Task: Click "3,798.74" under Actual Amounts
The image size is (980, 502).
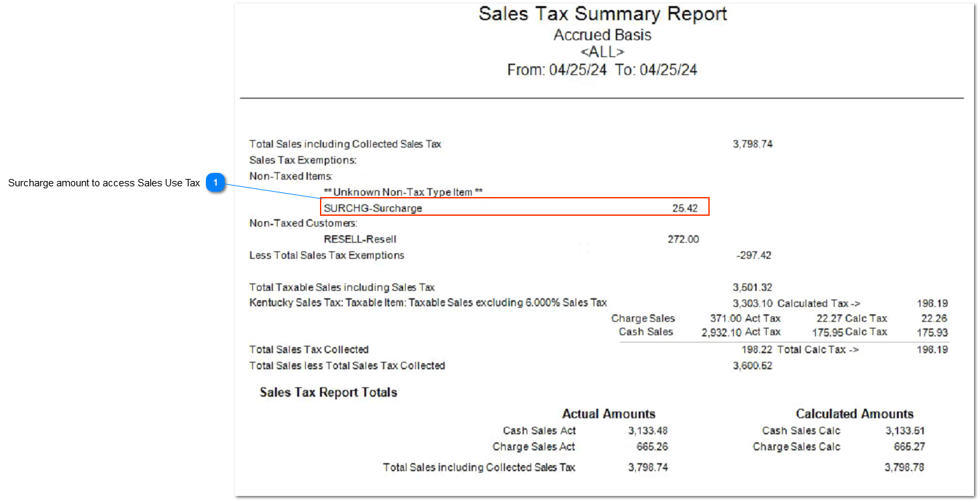Action: [648, 467]
